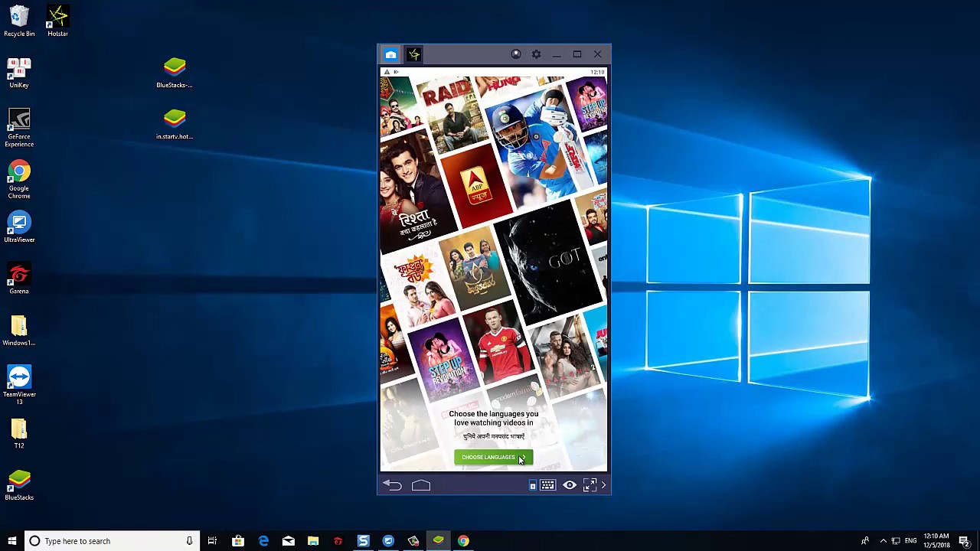Tap the warning triangle notification icon
The image size is (980, 551).
click(x=387, y=72)
